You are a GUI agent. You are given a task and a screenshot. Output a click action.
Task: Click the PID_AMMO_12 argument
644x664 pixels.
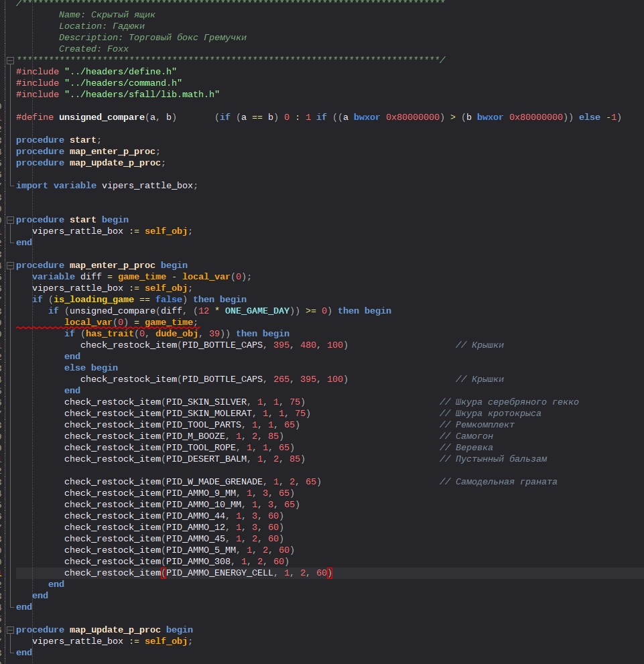click(196, 529)
